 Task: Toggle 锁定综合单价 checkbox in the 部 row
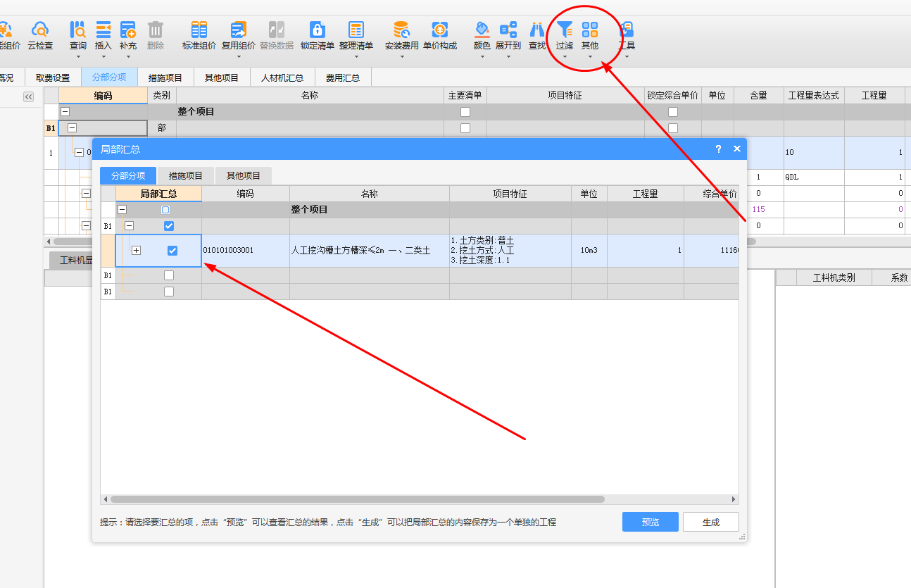(x=673, y=128)
